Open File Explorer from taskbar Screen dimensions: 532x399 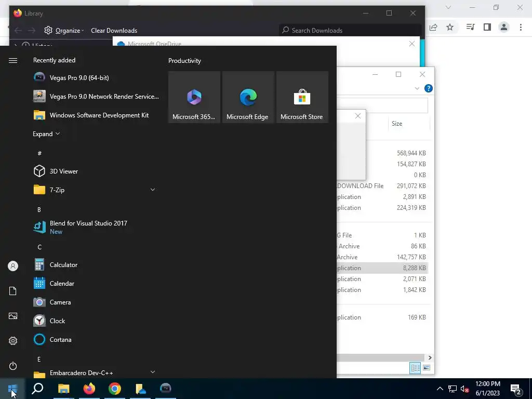tap(63, 389)
